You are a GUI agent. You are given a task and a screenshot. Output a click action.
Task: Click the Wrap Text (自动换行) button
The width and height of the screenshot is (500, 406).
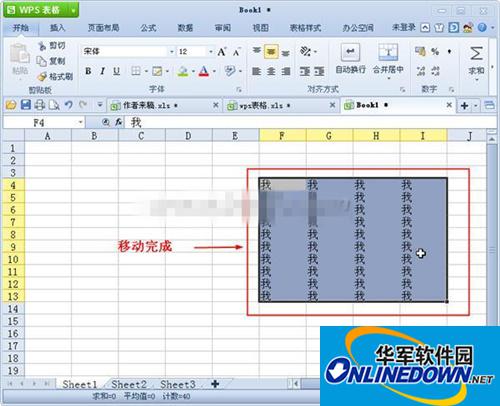click(x=350, y=59)
